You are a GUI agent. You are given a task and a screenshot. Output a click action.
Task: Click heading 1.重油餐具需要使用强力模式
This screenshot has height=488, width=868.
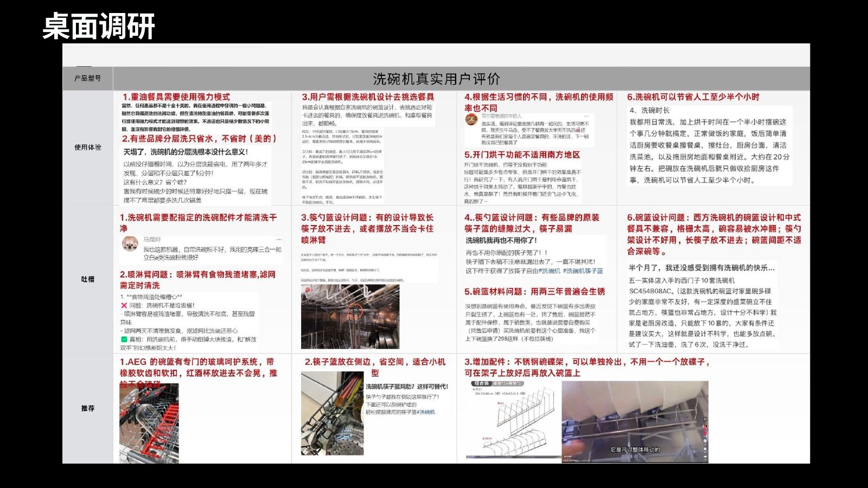pyautogui.click(x=176, y=97)
